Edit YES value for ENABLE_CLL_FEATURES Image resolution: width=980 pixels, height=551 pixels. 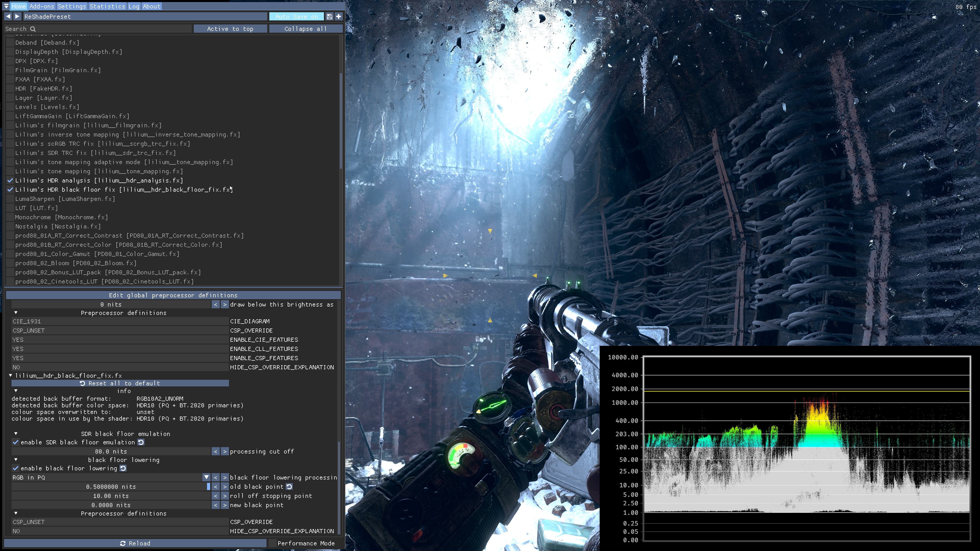pyautogui.click(x=120, y=349)
